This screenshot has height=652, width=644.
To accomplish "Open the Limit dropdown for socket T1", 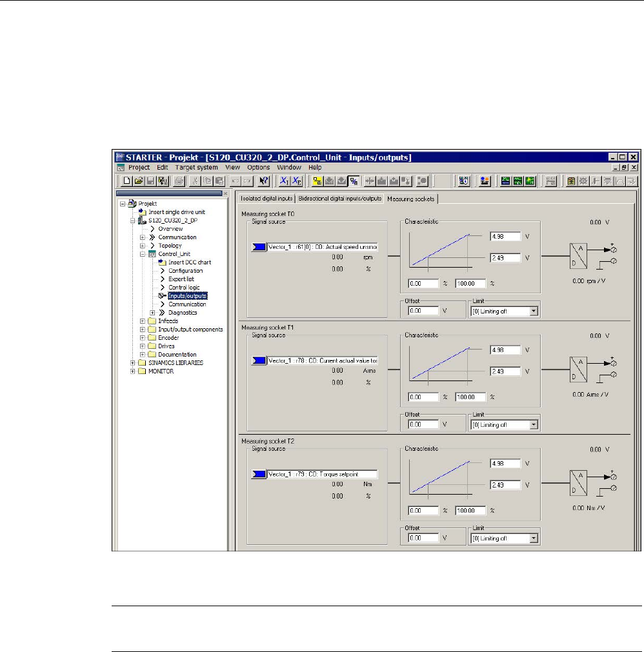I will pyautogui.click(x=534, y=424).
